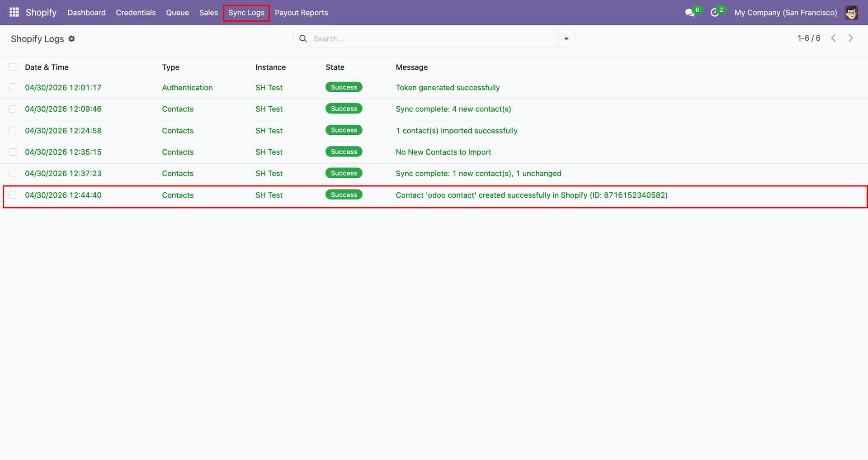Image resolution: width=868 pixels, height=460 pixels.
Task: Open the Payout Reports menu
Action: [302, 13]
